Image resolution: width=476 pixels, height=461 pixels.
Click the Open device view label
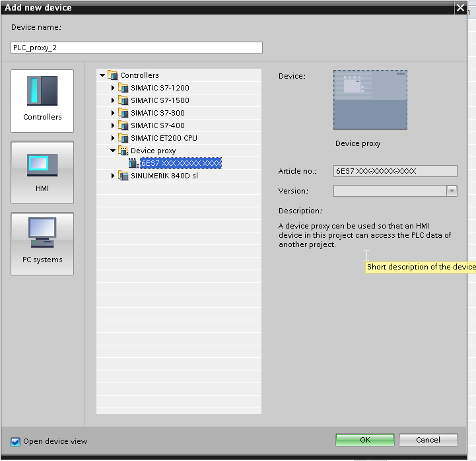[55, 441]
